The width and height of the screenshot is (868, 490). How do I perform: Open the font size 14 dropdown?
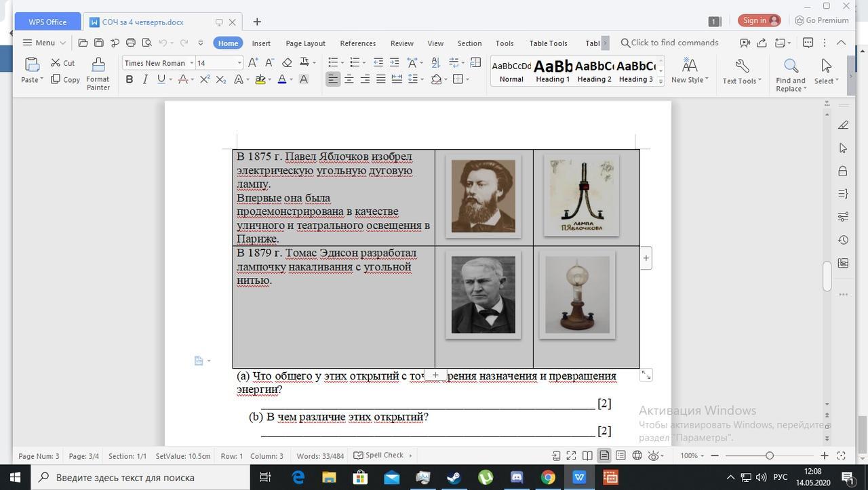point(239,63)
